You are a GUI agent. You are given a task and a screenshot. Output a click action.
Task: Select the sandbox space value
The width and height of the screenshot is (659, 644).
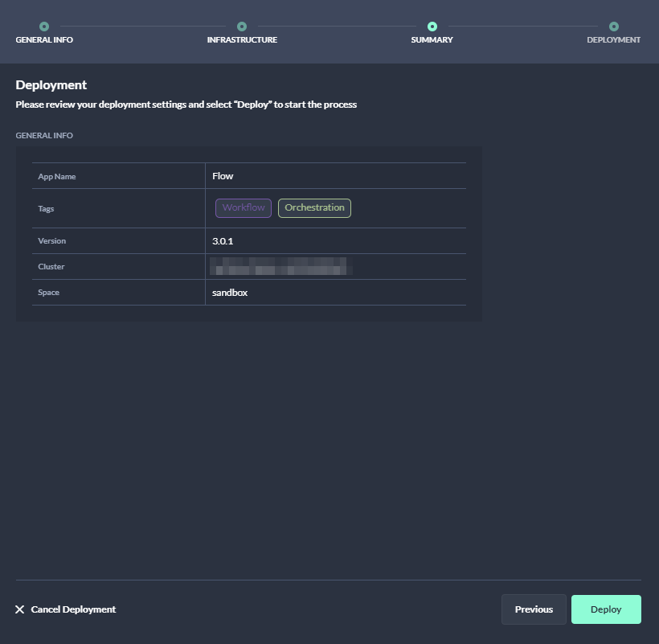click(230, 293)
